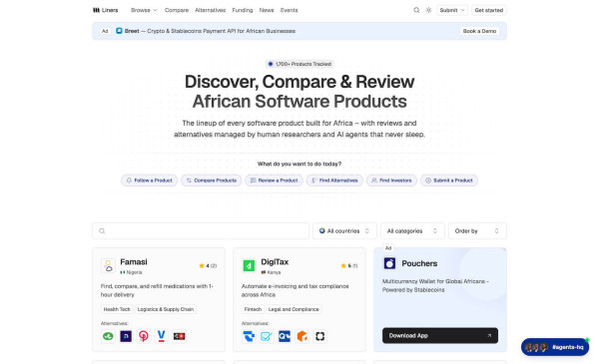Viewport: 599px width, 364px height.
Task: Open fifth Famasi alternative red-black icon
Action: pos(179,336)
